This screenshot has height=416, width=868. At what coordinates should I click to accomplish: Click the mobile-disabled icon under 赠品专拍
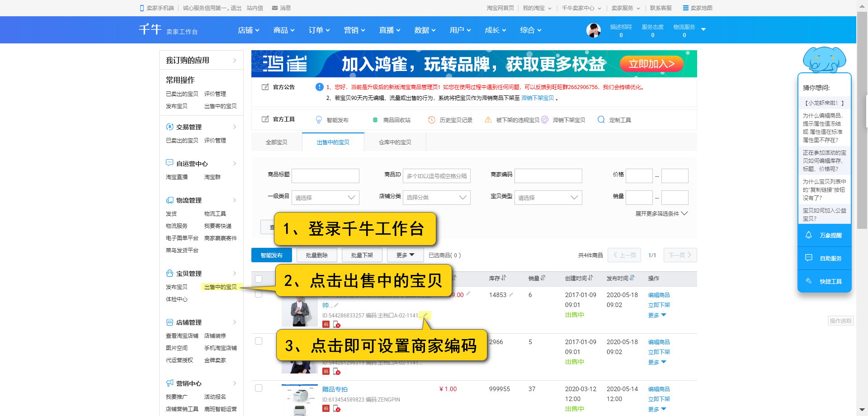point(337,408)
